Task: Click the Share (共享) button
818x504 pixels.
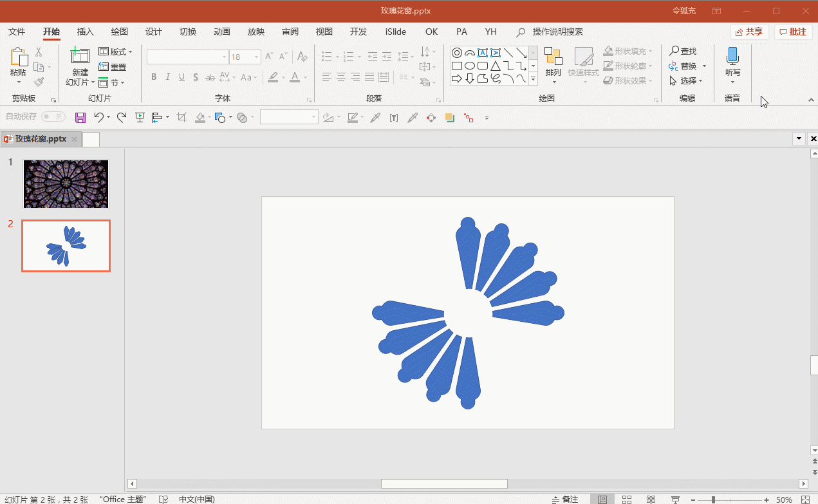Action: pos(749,32)
